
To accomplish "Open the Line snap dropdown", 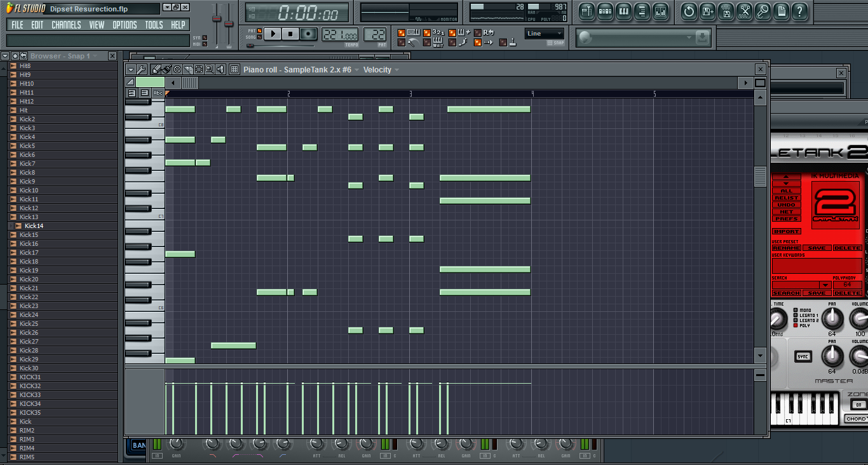I will pyautogui.click(x=545, y=34).
